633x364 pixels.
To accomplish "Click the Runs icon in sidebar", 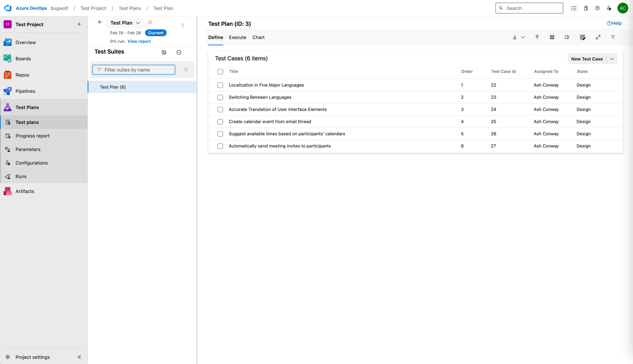I will click(x=8, y=176).
